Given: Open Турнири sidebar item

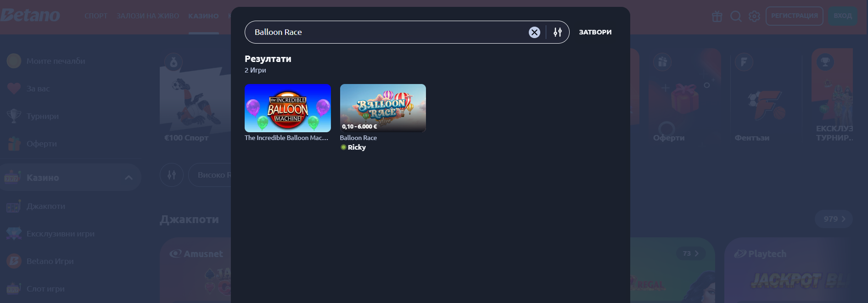Looking at the screenshot, I should pos(43,116).
